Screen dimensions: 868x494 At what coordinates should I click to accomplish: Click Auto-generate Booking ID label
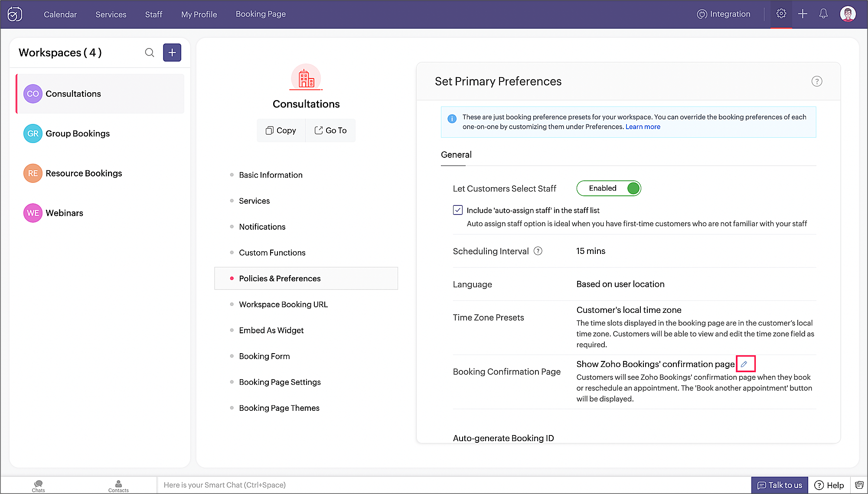pos(503,438)
